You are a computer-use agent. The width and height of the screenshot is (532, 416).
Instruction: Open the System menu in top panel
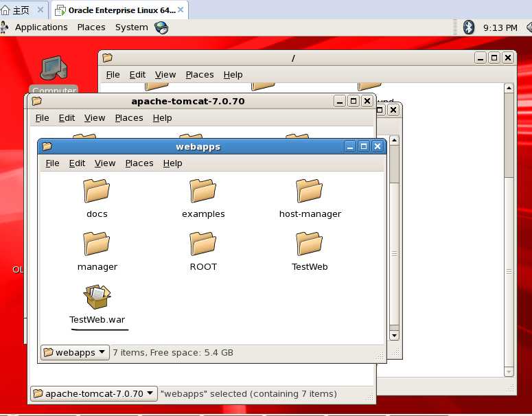pos(132,27)
